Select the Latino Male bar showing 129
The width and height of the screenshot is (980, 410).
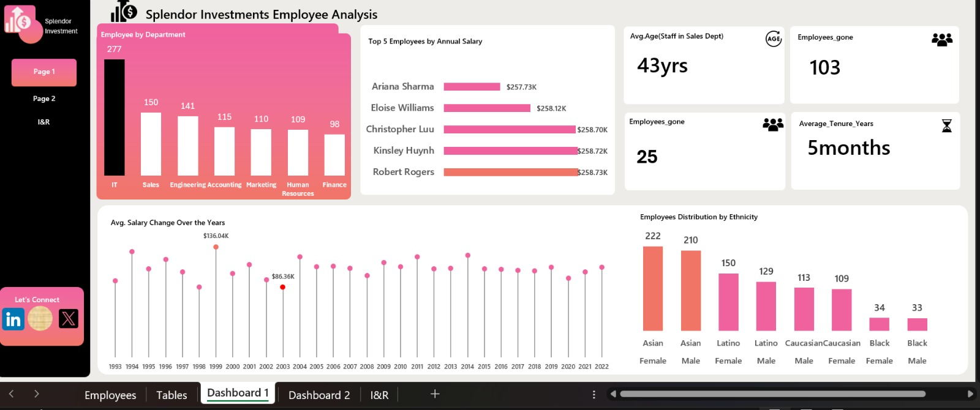tap(766, 307)
